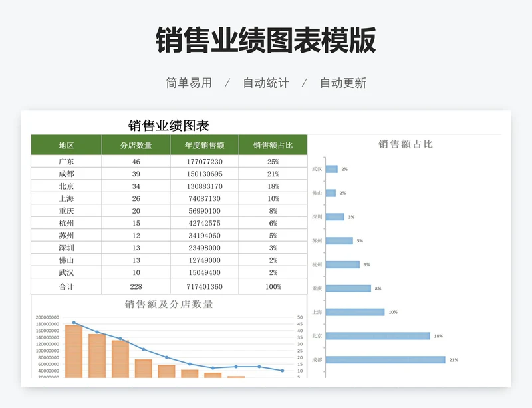This screenshot has height=408, width=532.
Task: Click the 重庆 region cell
Action: click(66, 210)
